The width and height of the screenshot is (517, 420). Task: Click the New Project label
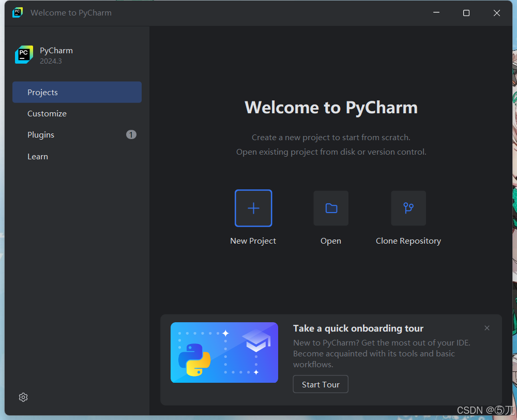pos(253,241)
